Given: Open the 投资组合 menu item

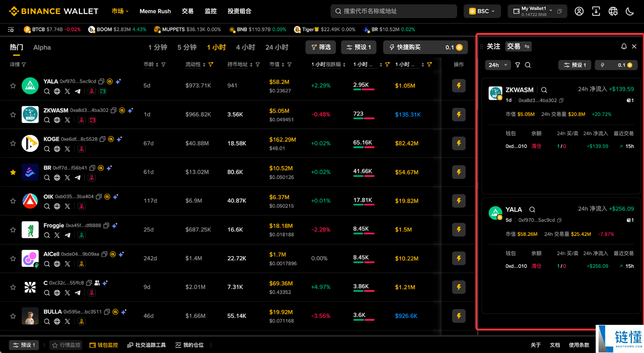Looking at the screenshot, I should pos(239,11).
